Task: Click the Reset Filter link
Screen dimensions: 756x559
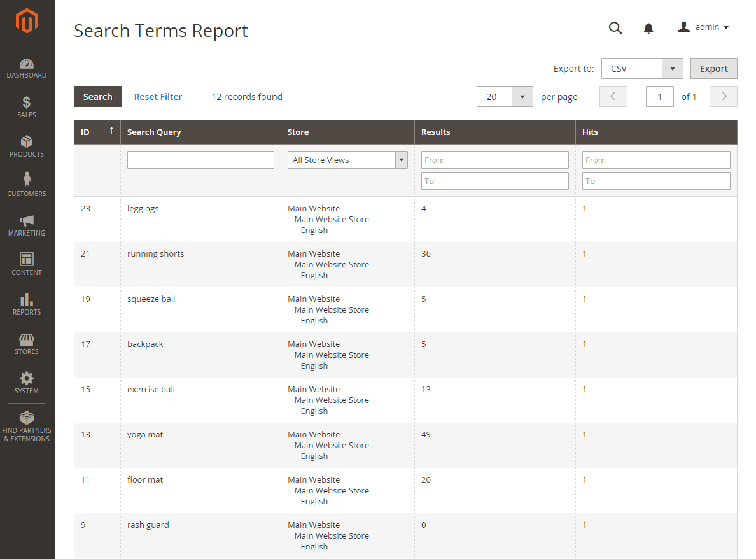Action: 158,97
